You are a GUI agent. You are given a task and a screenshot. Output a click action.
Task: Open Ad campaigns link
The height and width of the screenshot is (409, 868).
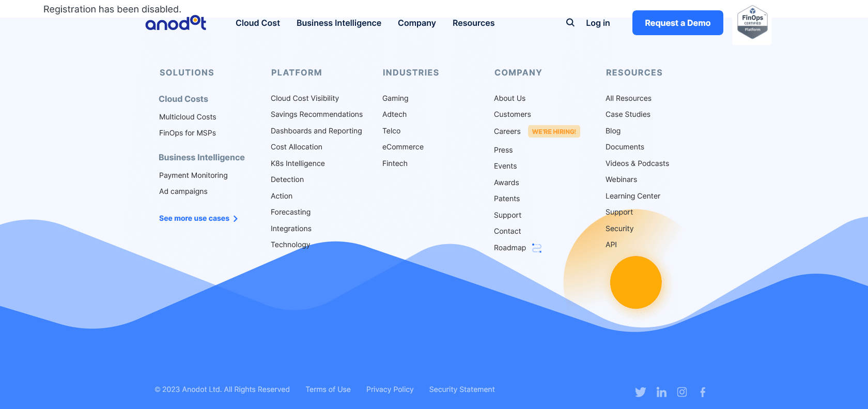pyautogui.click(x=183, y=191)
